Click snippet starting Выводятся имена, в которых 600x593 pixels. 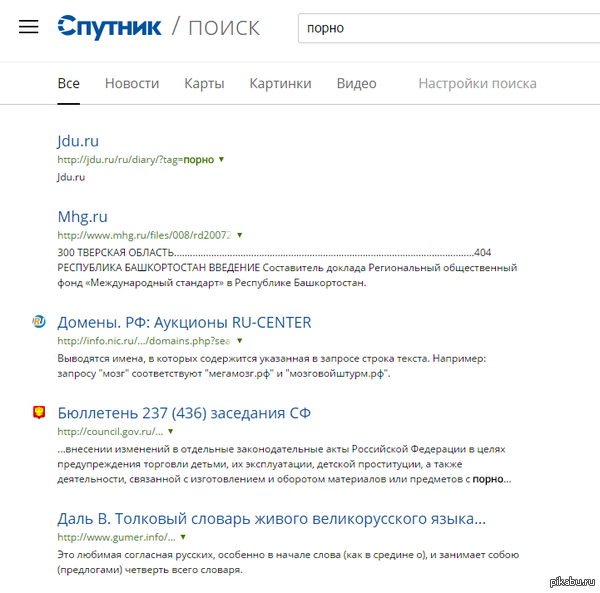point(272,366)
